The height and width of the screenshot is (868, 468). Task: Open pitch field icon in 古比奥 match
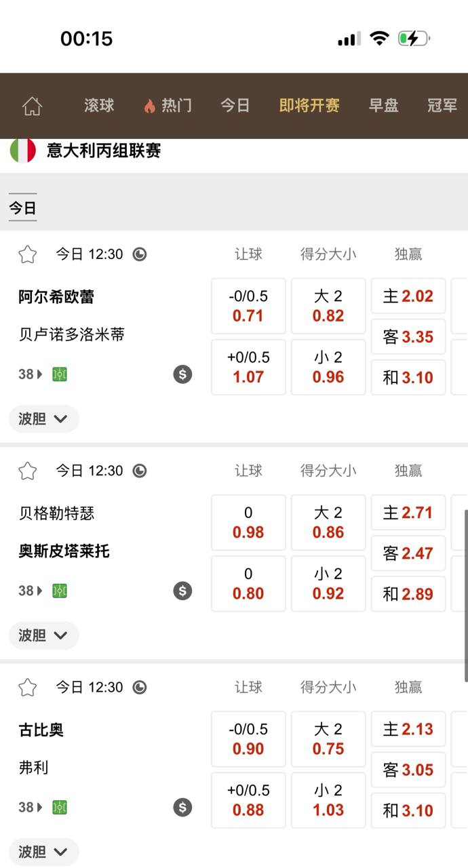[60, 807]
